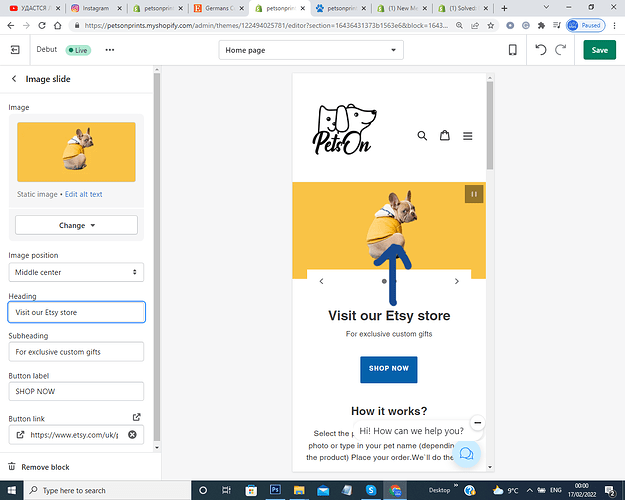Viewport: 625px width, 500px height.
Task: Pause the slideshow in preview
Action: 474,194
